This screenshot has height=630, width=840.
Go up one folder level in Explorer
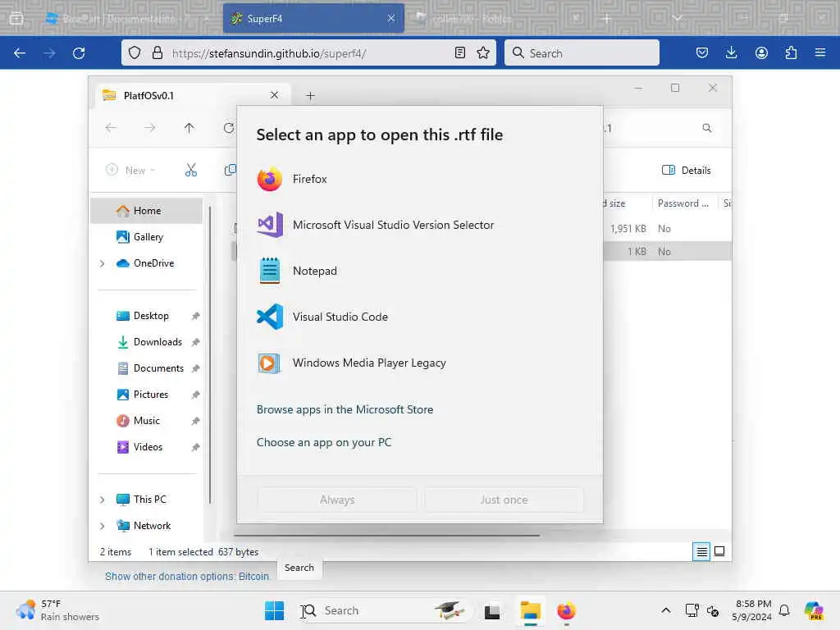[x=189, y=128]
